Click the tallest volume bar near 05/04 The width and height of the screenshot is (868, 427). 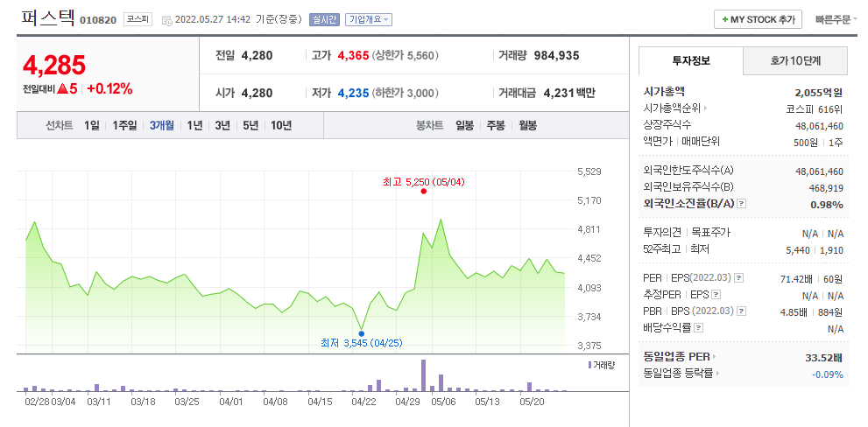[x=423, y=375]
